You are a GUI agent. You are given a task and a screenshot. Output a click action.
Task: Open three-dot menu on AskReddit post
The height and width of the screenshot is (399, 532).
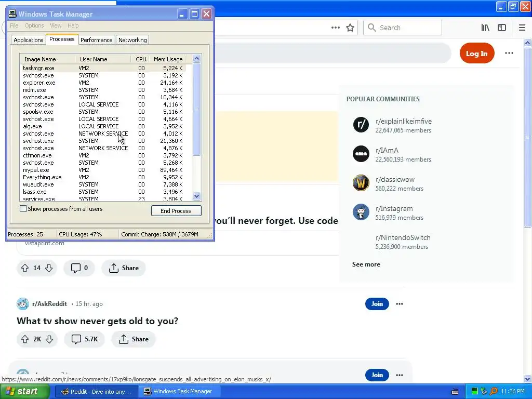[x=400, y=304]
